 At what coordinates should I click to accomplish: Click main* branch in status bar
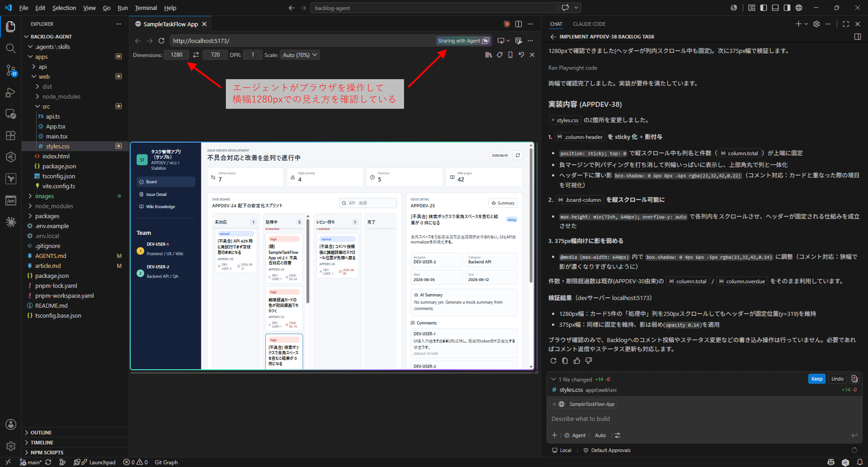30,462
